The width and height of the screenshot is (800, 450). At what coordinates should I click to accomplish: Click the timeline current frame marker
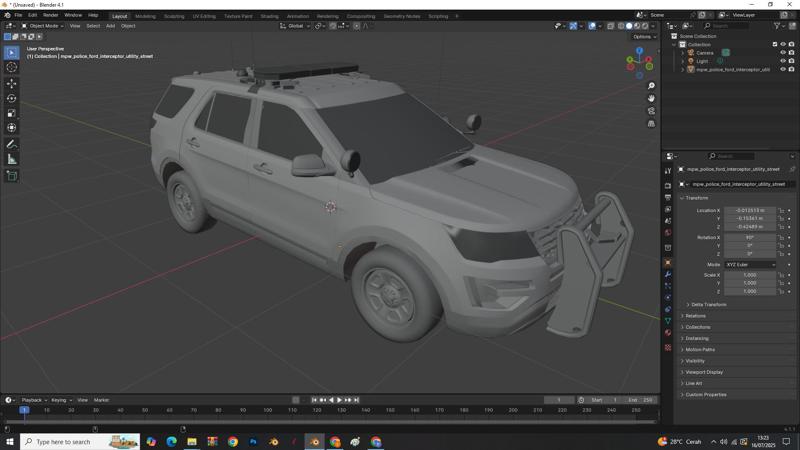(x=24, y=410)
